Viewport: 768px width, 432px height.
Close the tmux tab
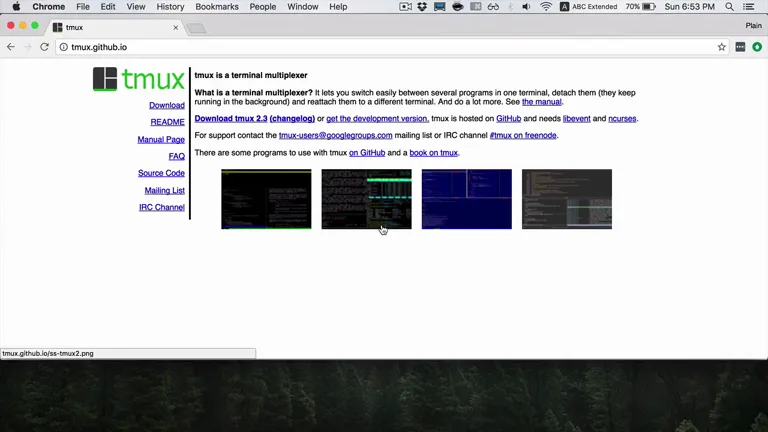tap(176, 27)
